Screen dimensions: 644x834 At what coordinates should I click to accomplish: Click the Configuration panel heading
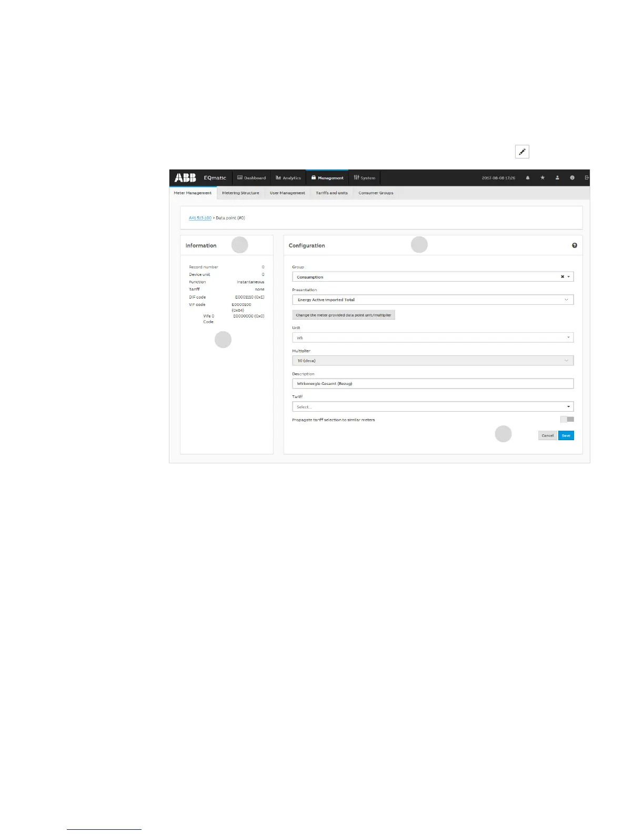(x=307, y=245)
